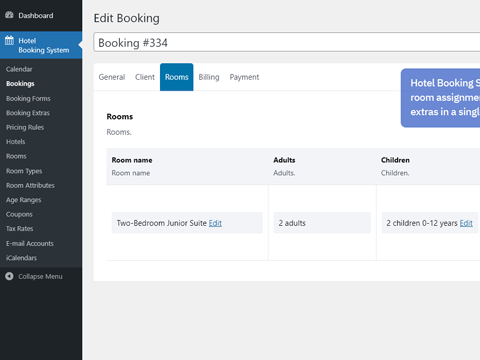Open Hotels in the sidebar
The image size is (480, 360).
coord(15,142)
